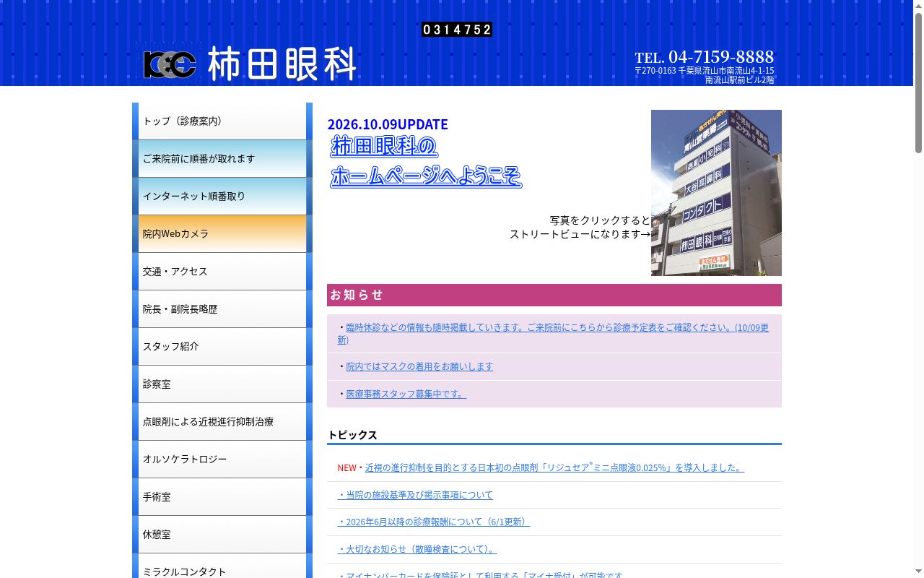The image size is (924, 578).
Task: Open 院内ではマスクの着用をお願いします notice
Action: click(x=419, y=366)
